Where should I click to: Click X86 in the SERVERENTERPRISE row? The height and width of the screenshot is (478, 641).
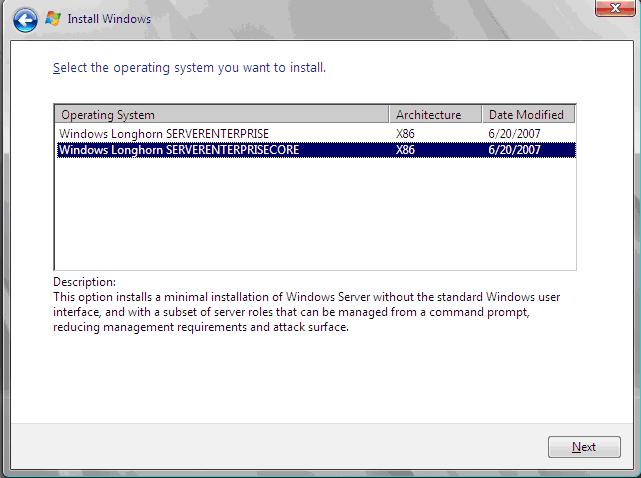(405, 134)
